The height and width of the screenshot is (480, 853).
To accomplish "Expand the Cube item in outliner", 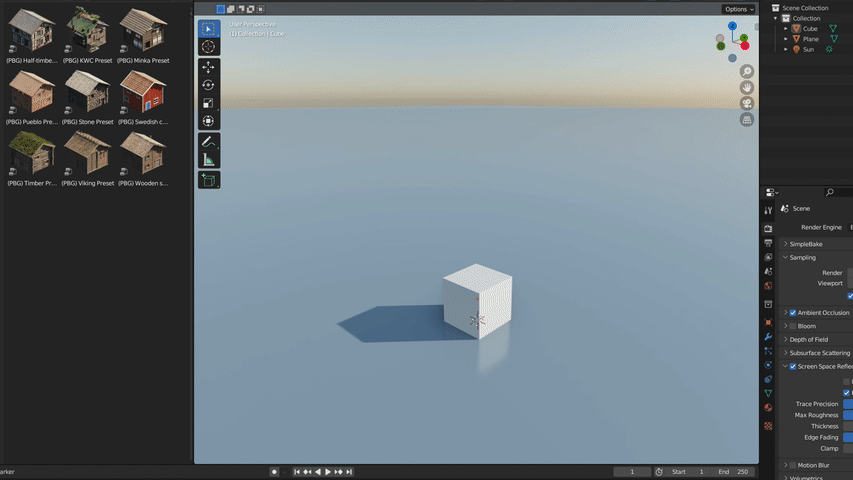I will (786, 28).
